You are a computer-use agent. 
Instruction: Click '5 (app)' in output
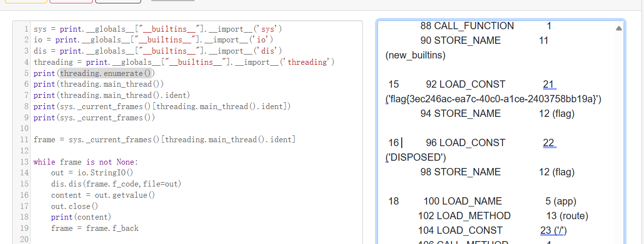(x=561, y=201)
